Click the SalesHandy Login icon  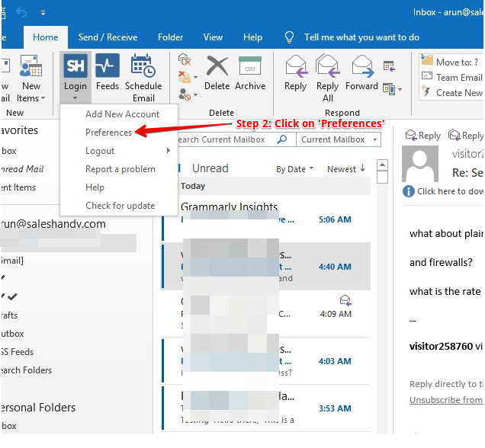pyautogui.click(x=75, y=66)
